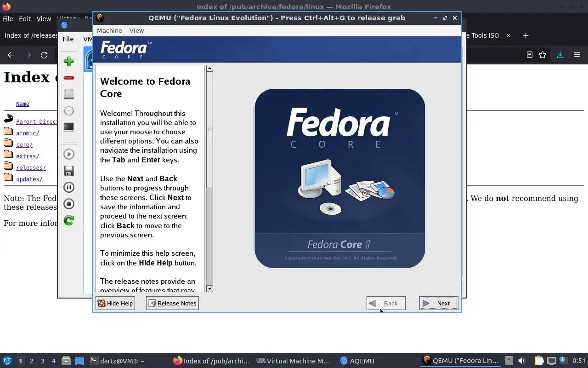Open the extras/ directory link
588x368 pixels.
28,156
